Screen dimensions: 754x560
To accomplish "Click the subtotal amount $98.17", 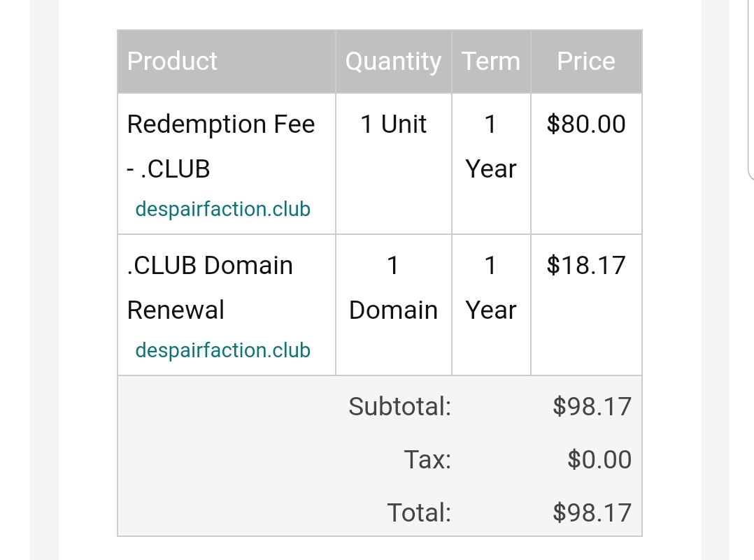I will tap(592, 407).
